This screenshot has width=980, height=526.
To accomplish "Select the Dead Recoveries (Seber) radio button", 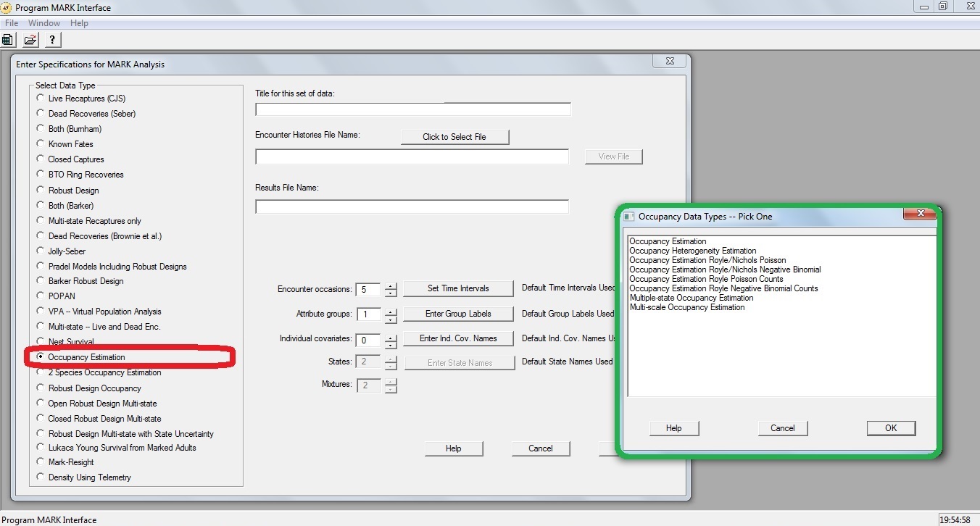I will point(86,114).
